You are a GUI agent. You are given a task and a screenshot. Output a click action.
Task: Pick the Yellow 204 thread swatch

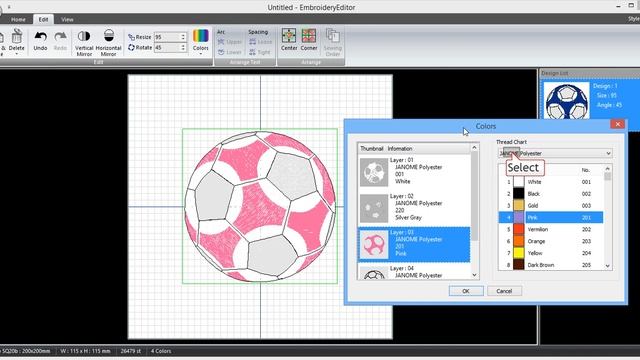click(518, 253)
